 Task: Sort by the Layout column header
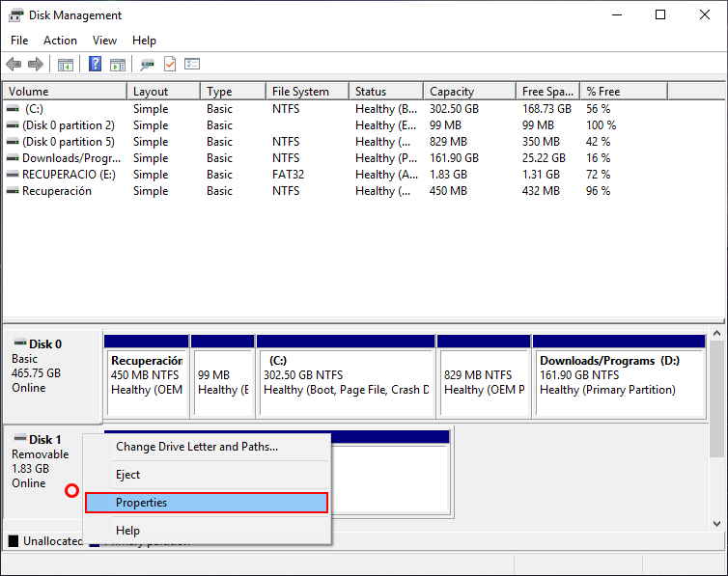coord(164,92)
